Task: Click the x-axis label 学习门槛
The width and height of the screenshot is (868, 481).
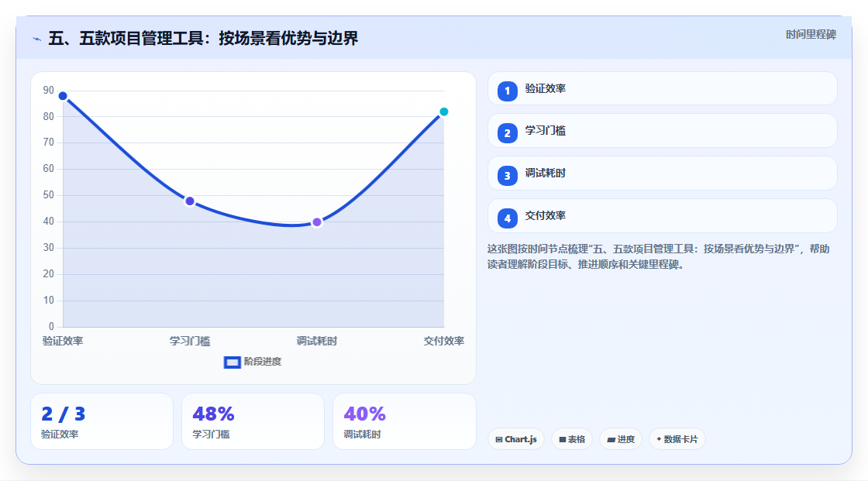Action: click(190, 341)
